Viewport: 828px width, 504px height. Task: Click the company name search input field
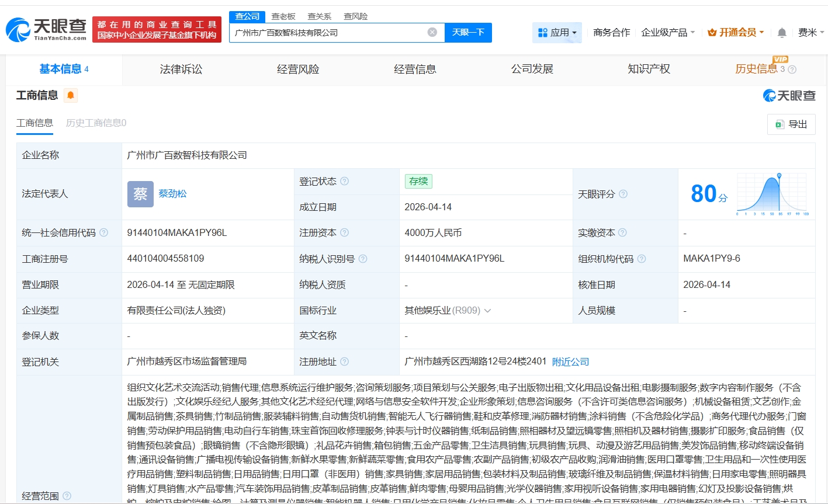(x=327, y=33)
